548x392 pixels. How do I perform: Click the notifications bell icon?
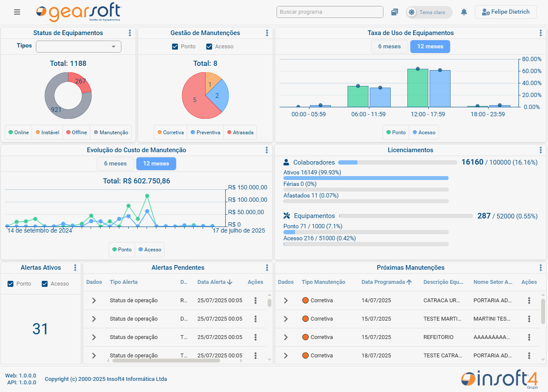pyautogui.click(x=464, y=12)
